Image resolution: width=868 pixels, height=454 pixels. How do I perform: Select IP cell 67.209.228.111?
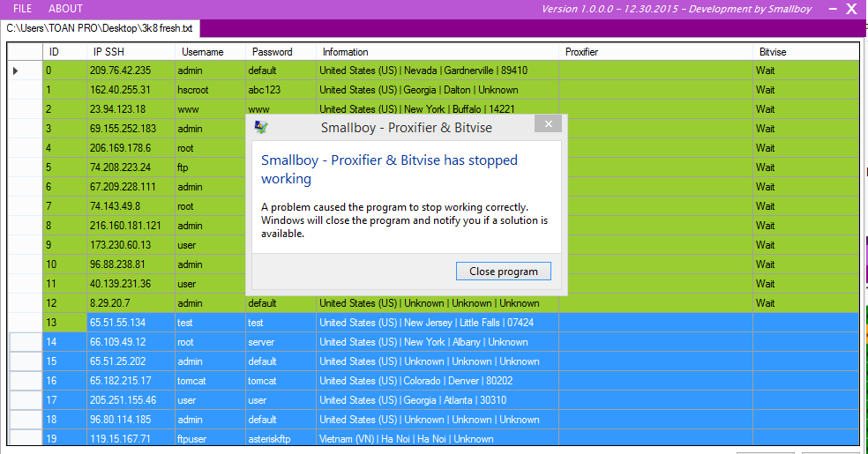(131, 187)
